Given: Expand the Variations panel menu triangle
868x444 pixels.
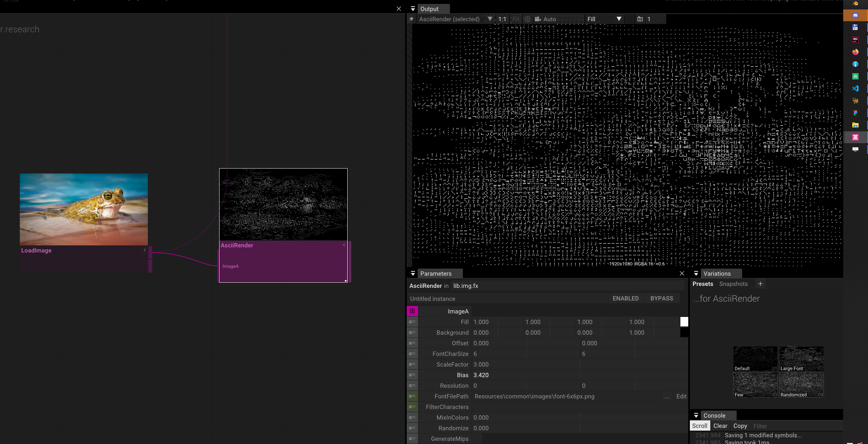Looking at the screenshot, I should 696,273.
